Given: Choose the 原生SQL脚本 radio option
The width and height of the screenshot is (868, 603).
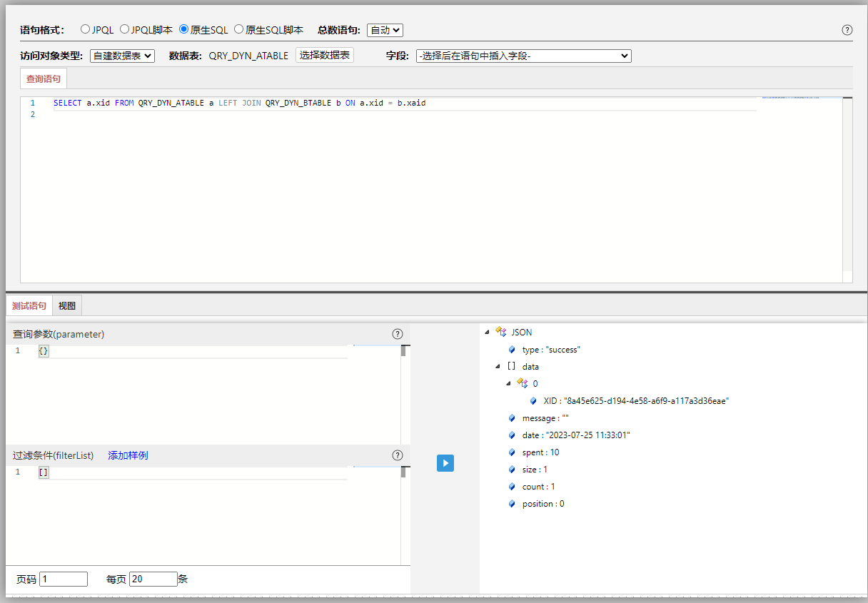Looking at the screenshot, I should [239, 29].
